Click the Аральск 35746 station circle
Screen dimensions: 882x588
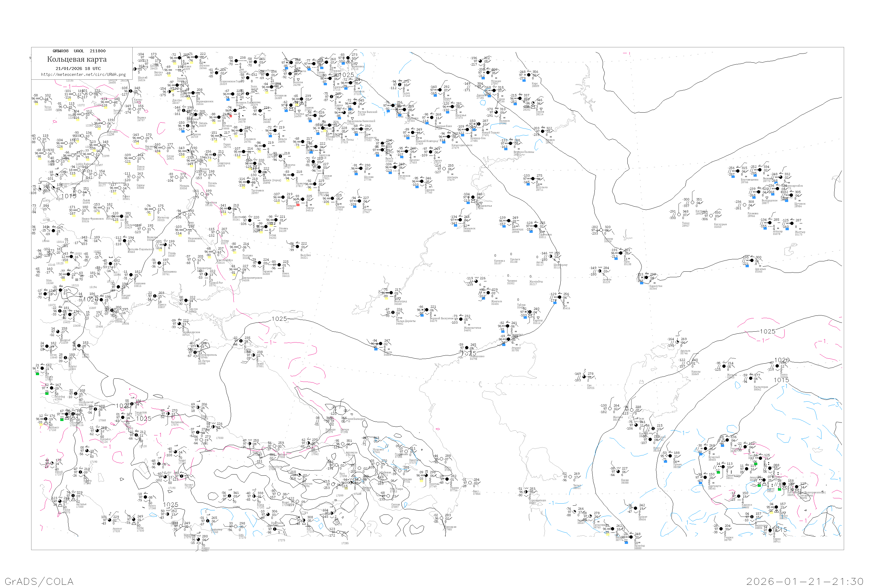pyautogui.click(x=677, y=343)
